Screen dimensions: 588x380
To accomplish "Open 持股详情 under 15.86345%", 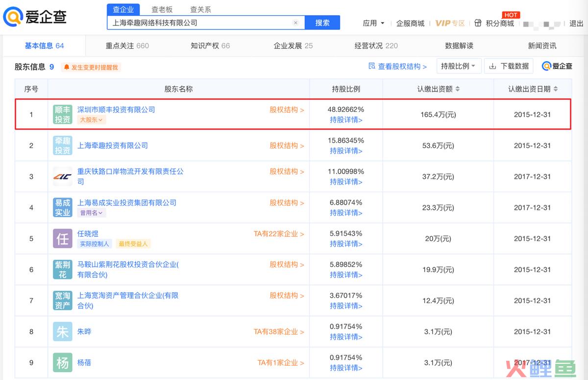I will pos(346,151).
